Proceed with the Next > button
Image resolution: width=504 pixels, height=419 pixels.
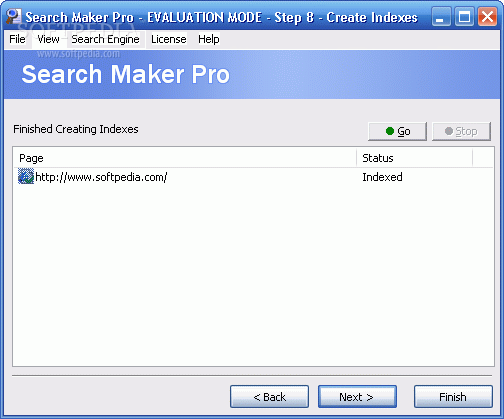click(x=357, y=397)
